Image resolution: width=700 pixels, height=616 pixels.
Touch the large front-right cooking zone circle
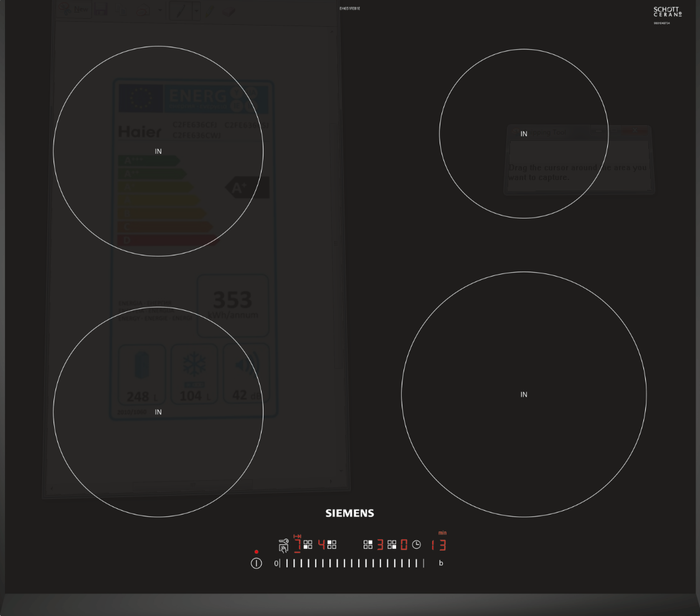[x=524, y=395]
